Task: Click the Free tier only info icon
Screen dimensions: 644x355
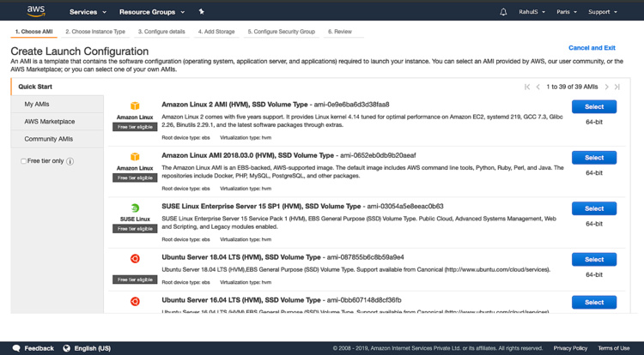Action: coord(70,161)
